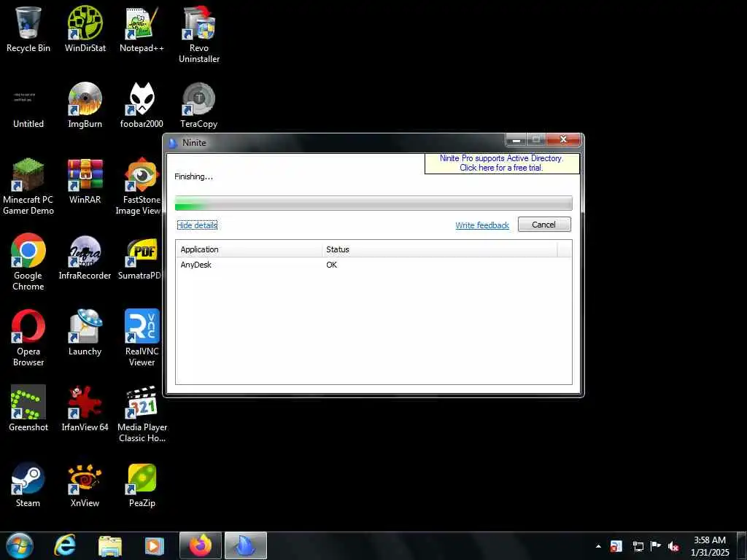The width and height of the screenshot is (747, 560).
Task: Click the green installation progress bar
Action: tap(373, 203)
